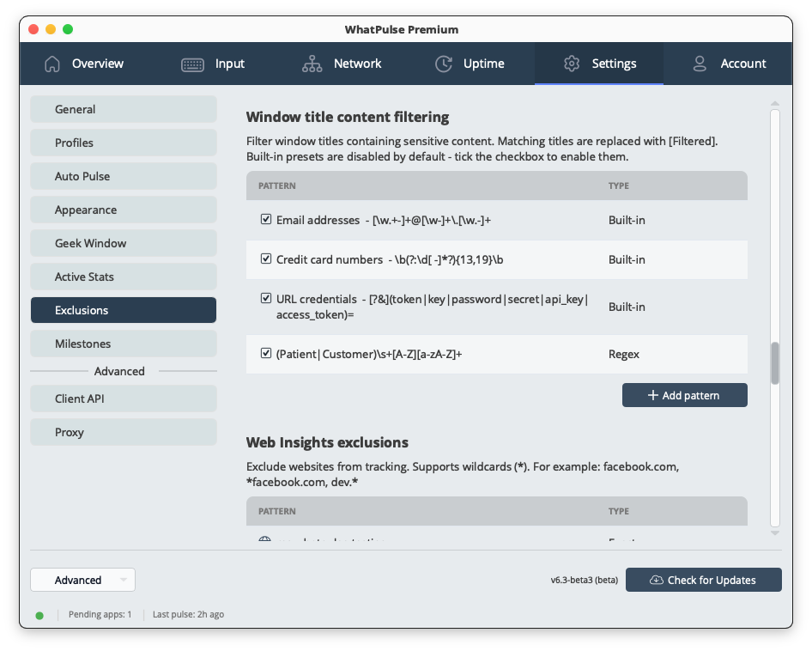
Task: Click Built-in type for Credit card numbers row
Action: pyautogui.click(x=627, y=259)
